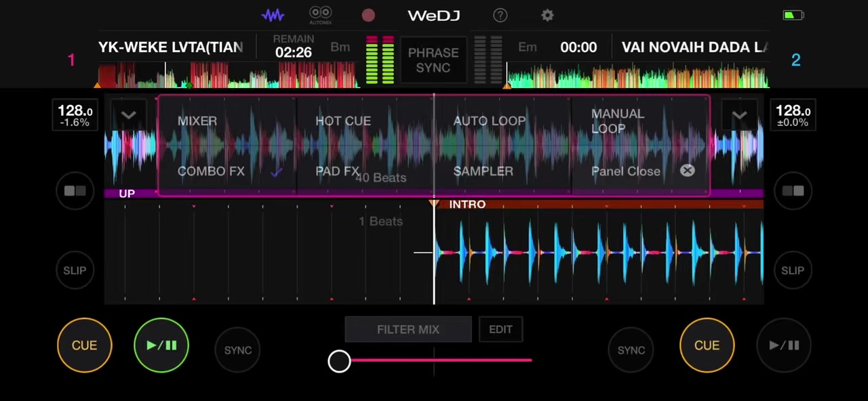Tap deck 1 key Bm label
This screenshot has height=401, width=868.
point(340,47)
